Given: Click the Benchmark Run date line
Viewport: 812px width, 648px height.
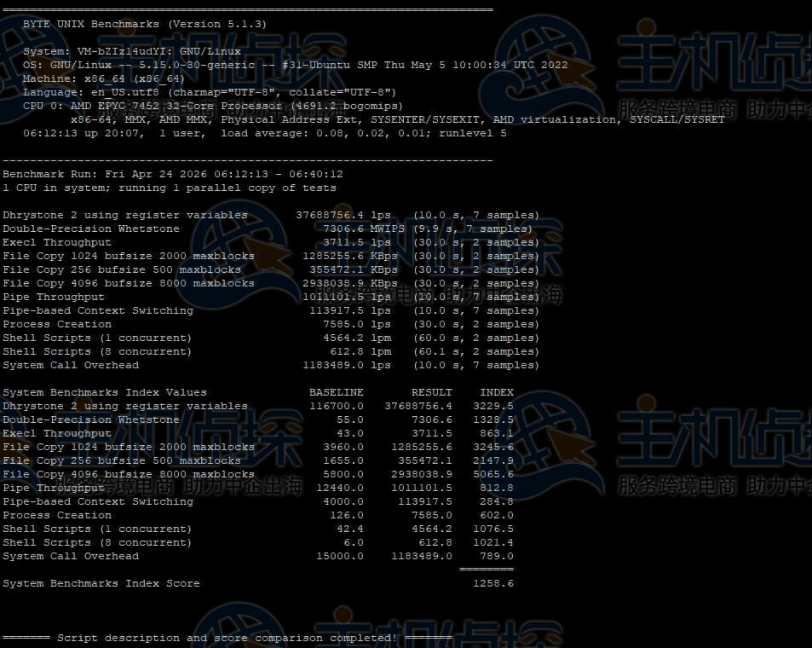Looking at the screenshot, I should pos(172,174).
